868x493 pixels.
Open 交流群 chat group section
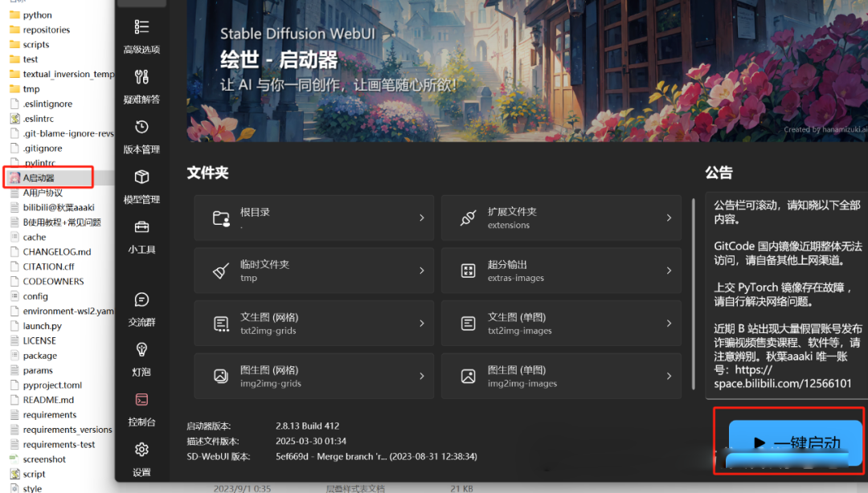(141, 310)
